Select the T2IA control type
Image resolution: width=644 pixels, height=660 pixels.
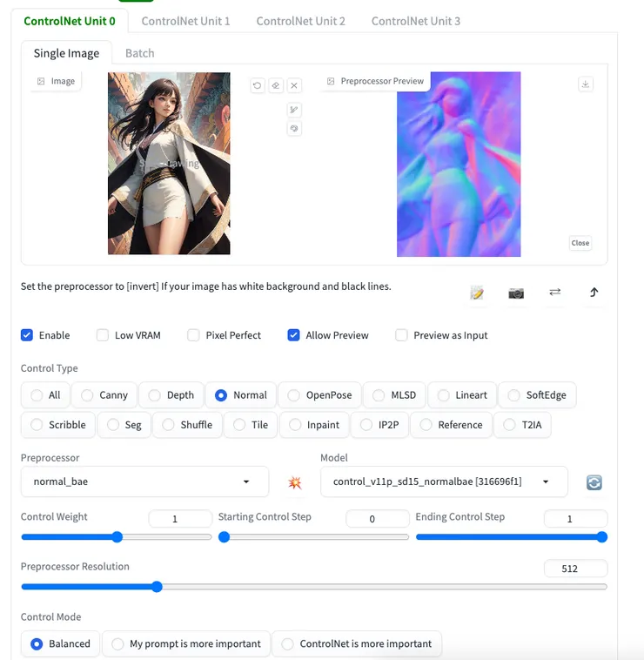tap(522, 425)
